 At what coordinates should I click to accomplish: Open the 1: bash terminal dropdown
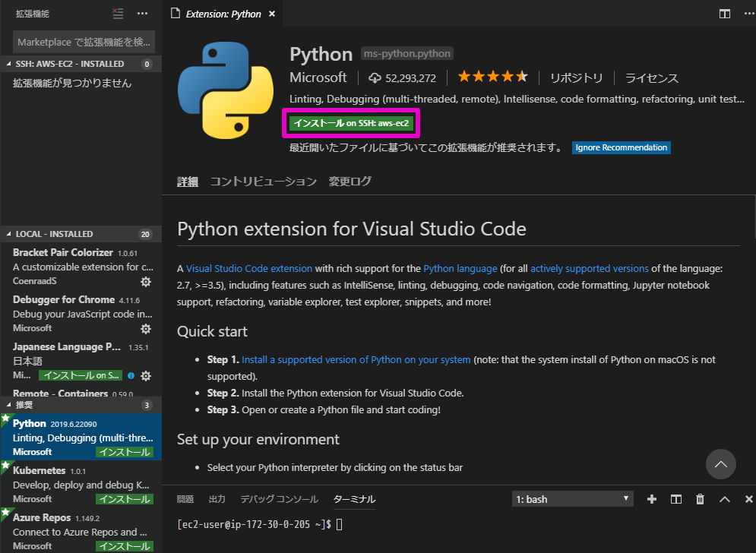pos(572,498)
